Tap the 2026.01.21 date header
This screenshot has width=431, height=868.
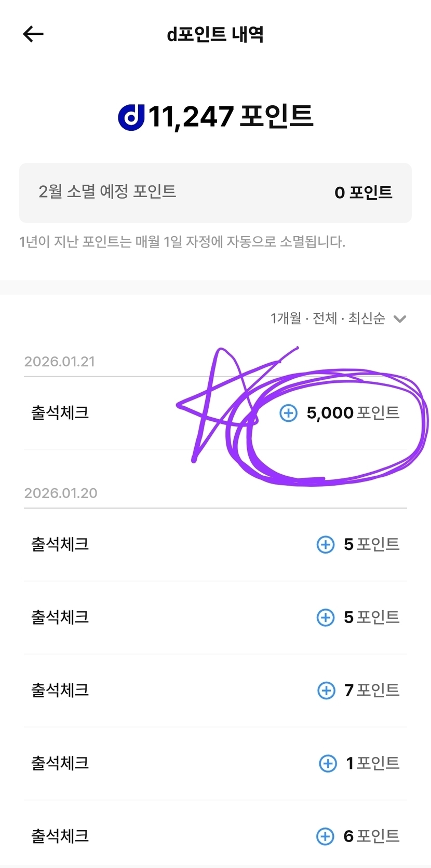click(60, 362)
